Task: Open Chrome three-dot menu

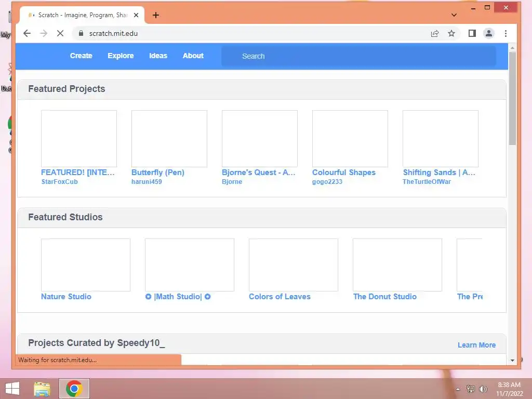Action: pos(506,33)
